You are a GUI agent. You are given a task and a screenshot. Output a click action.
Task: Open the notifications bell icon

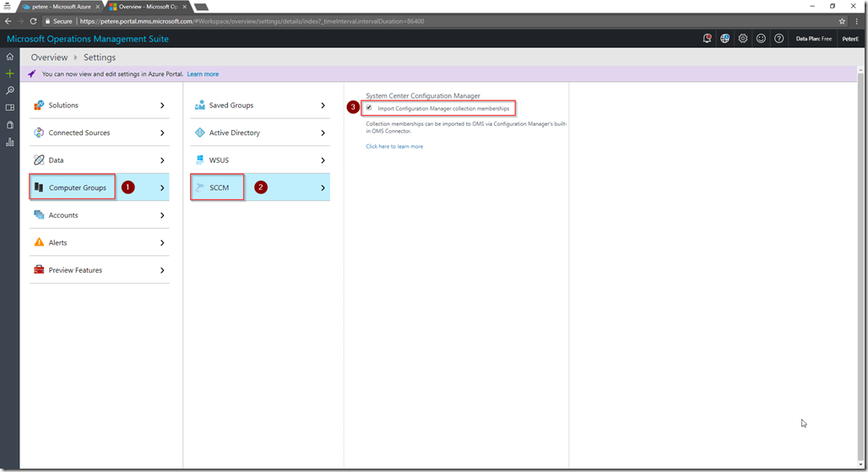[707, 39]
